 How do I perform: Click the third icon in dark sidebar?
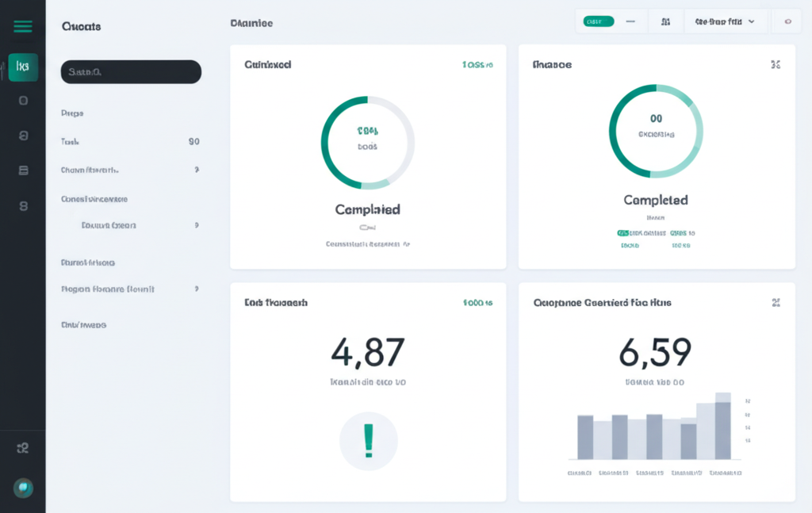(23, 136)
